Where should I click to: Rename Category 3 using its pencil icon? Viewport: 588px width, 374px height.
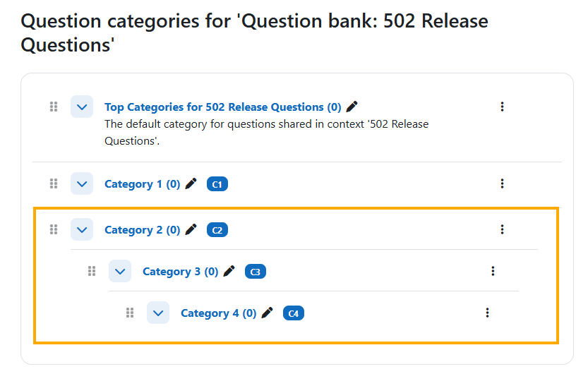coord(229,271)
